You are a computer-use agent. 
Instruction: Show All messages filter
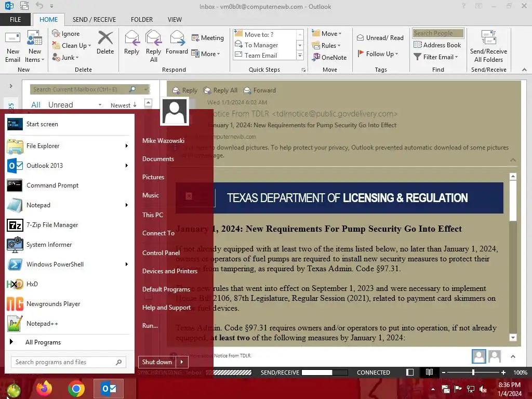click(x=36, y=104)
